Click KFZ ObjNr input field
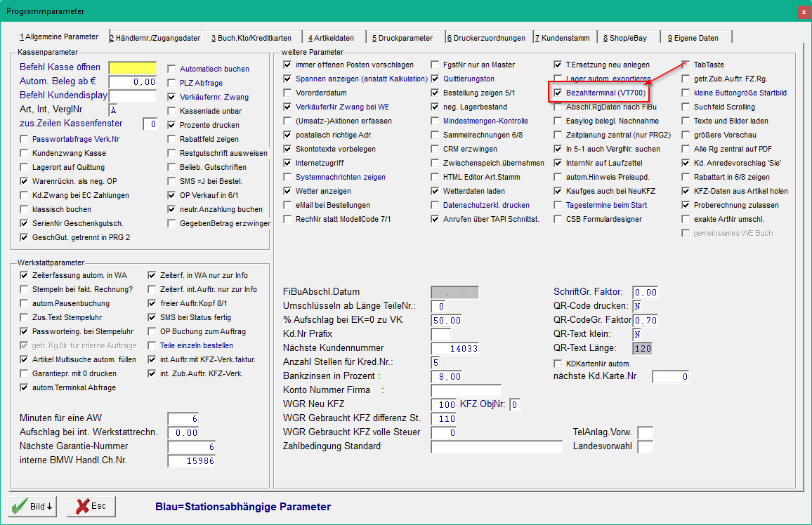The image size is (812, 525). point(515,404)
